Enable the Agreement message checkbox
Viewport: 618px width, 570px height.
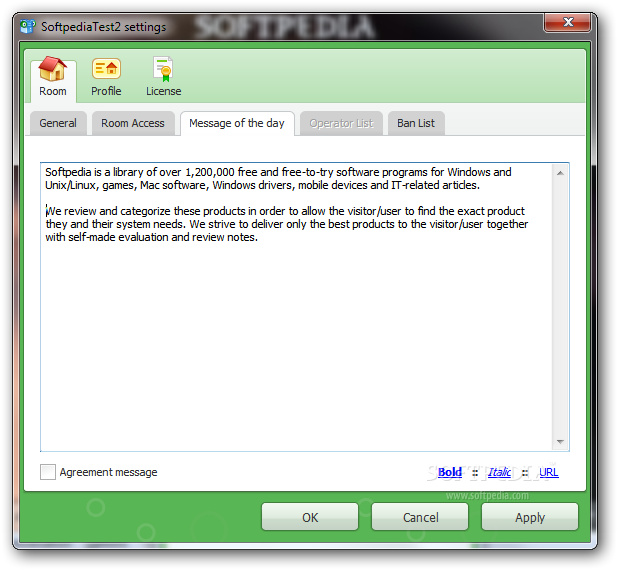point(48,472)
